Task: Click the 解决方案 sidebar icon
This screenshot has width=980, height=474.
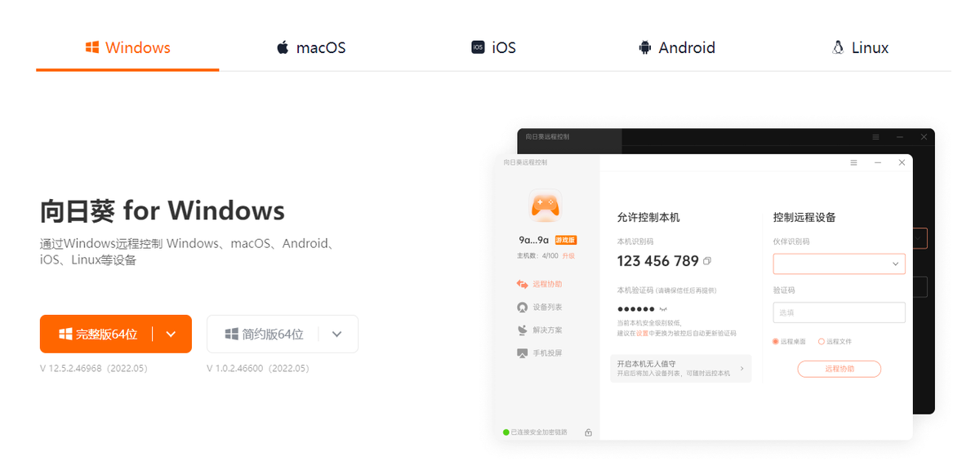Action: [523, 330]
